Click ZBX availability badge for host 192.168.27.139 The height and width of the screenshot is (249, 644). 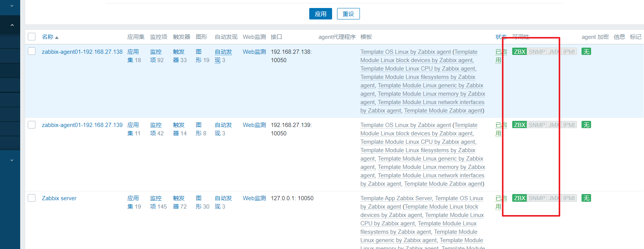tap(519, 125)
